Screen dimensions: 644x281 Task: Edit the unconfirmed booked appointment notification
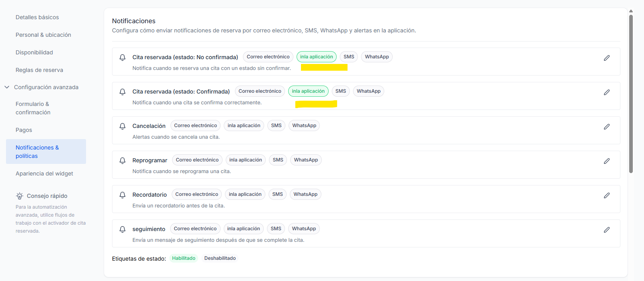click(x=607, y=58)
